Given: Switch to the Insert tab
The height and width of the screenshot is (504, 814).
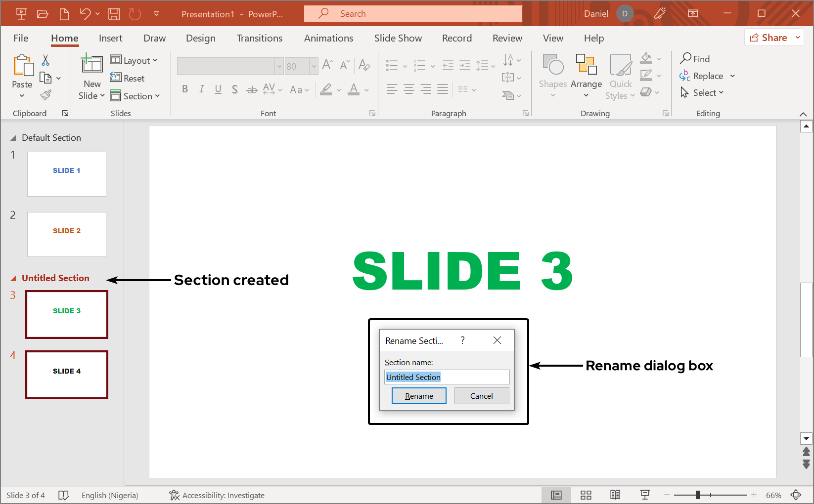Looking at the screenshot, I should (110, 38).
